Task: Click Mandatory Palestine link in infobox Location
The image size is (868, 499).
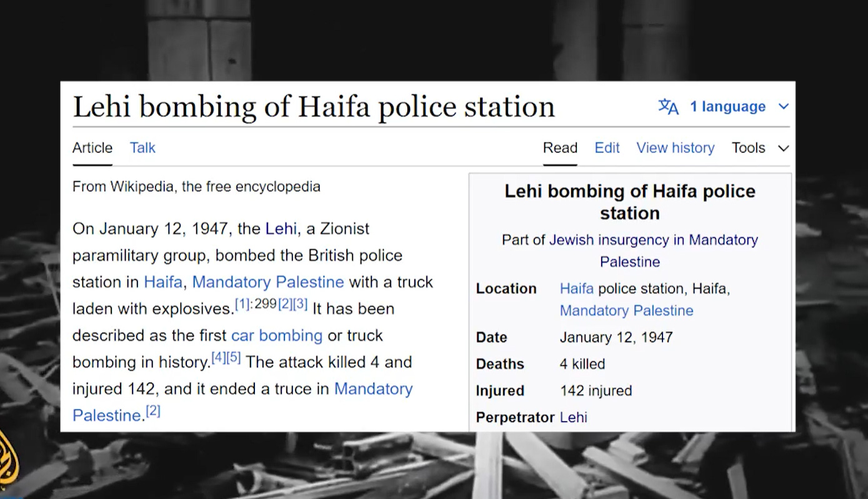Action: [627, 310]
